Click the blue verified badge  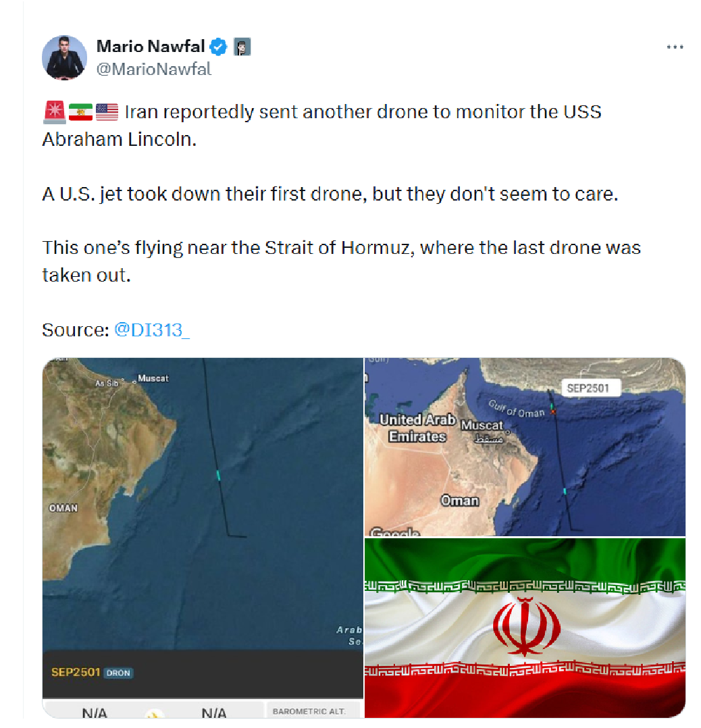pos(218,47)
